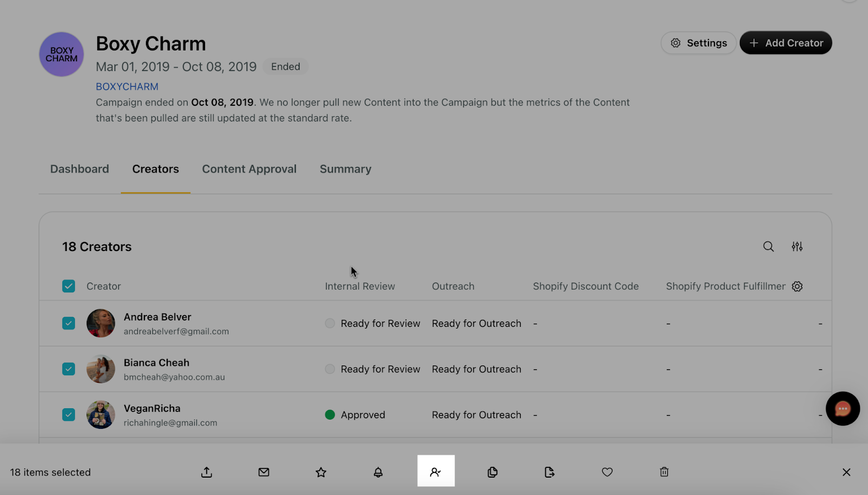The width and height of the screenshot is (868, 495).
Task: Click email andreabelverf@gmail.com
Action: (x=176, y=331)
